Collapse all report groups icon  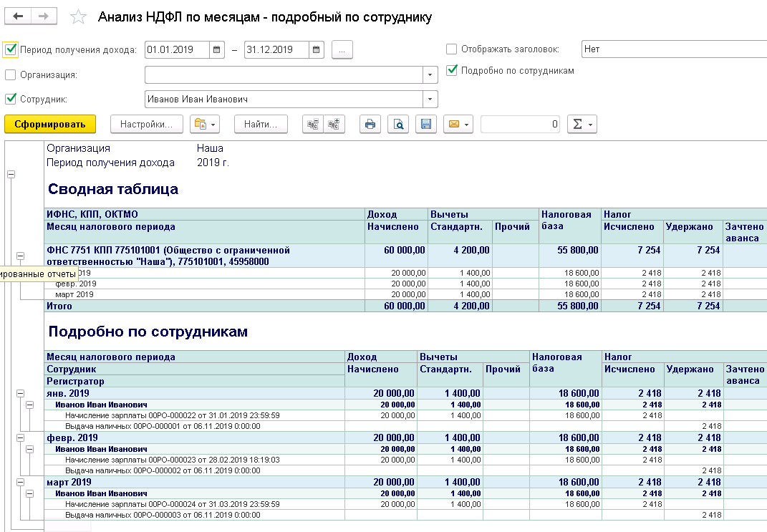(313, 124)
